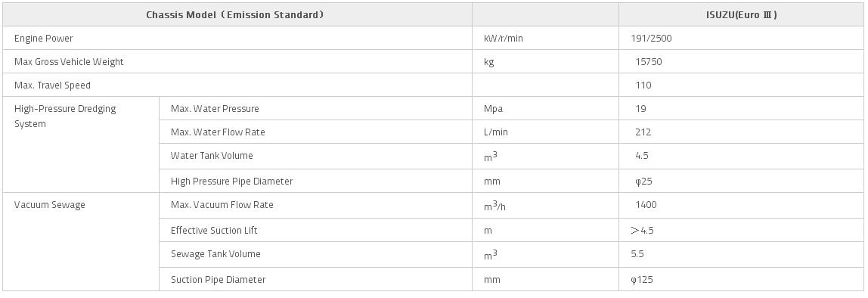Select the Vacuum Sewage group cell
This screenshot has width=868, height=298.
click(81, 241)
